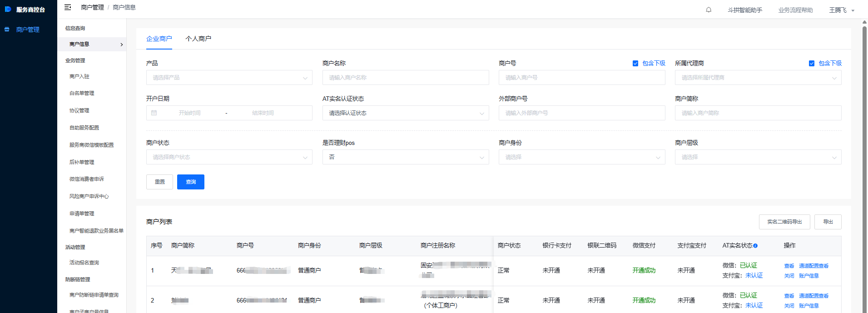The width and height of the screenshot is (868, 313).
Task: Click 已认证 微信 status in row 2
Action: pyautogui.click(x=748, y=295)
